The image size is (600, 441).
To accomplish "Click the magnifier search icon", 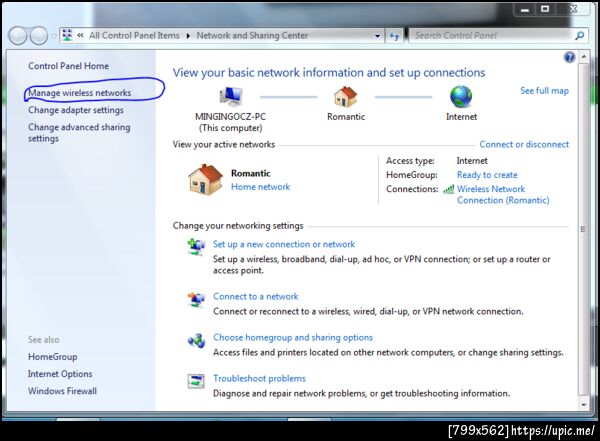I will coord(580,36).
